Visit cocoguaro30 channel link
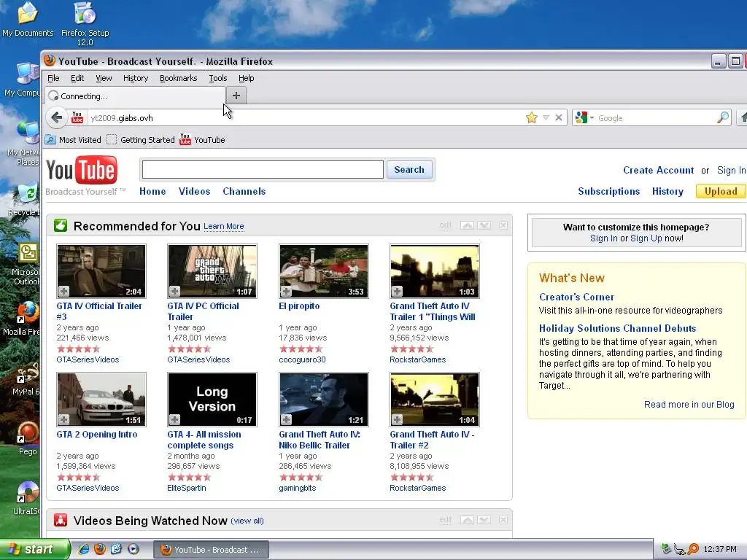 pos(302,359)
